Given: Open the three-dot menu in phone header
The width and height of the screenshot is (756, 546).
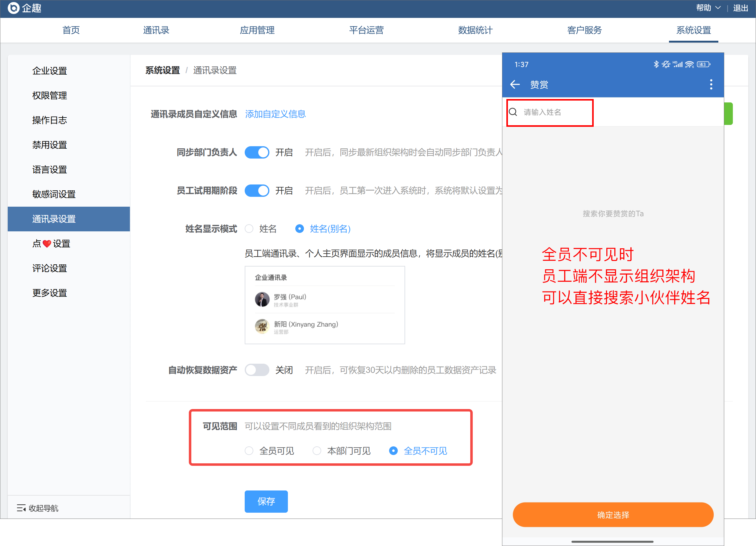Looking at the screenshot, I should click(711, 85).
